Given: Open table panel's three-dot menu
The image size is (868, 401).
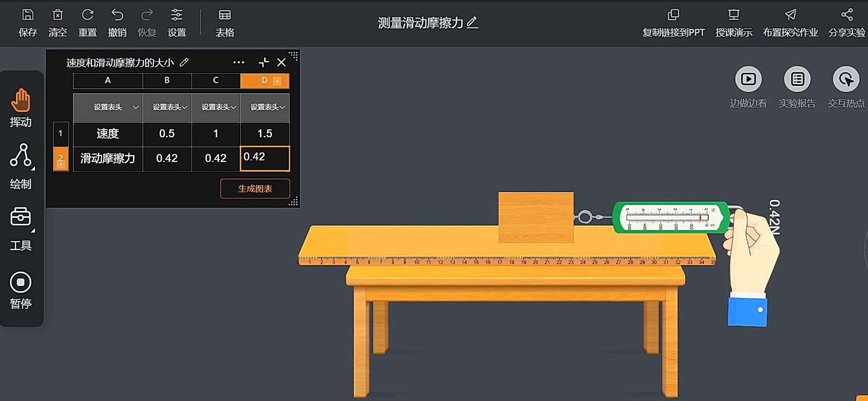Looking at the screenshot, I should [x=239, y=62].
